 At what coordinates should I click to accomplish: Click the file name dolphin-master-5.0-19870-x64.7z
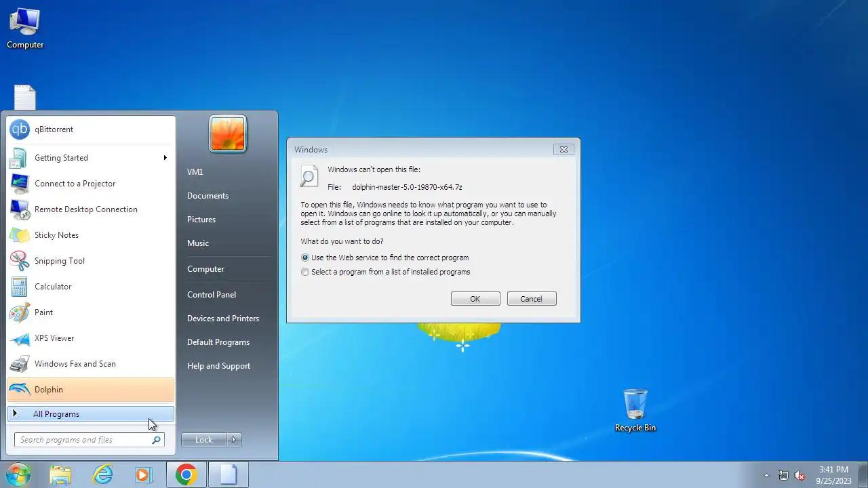(407, 187)
